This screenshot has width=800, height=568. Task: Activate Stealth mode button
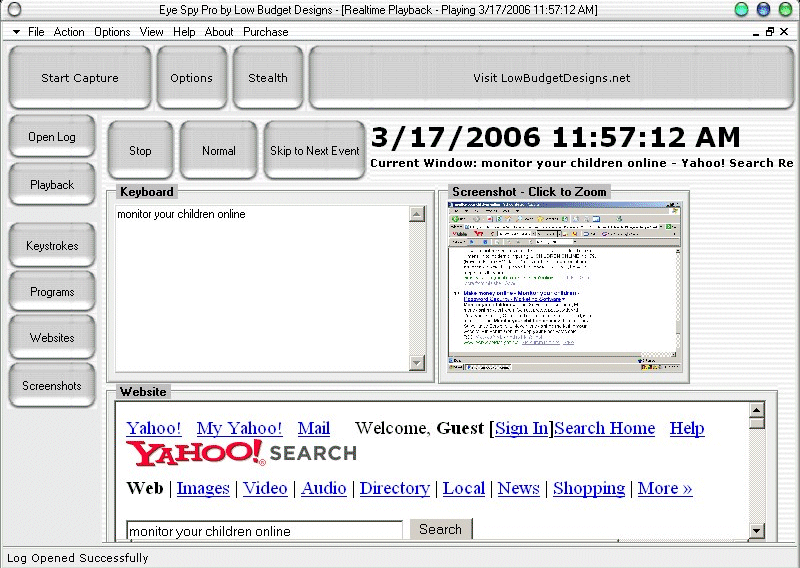[x=268, y=78]
